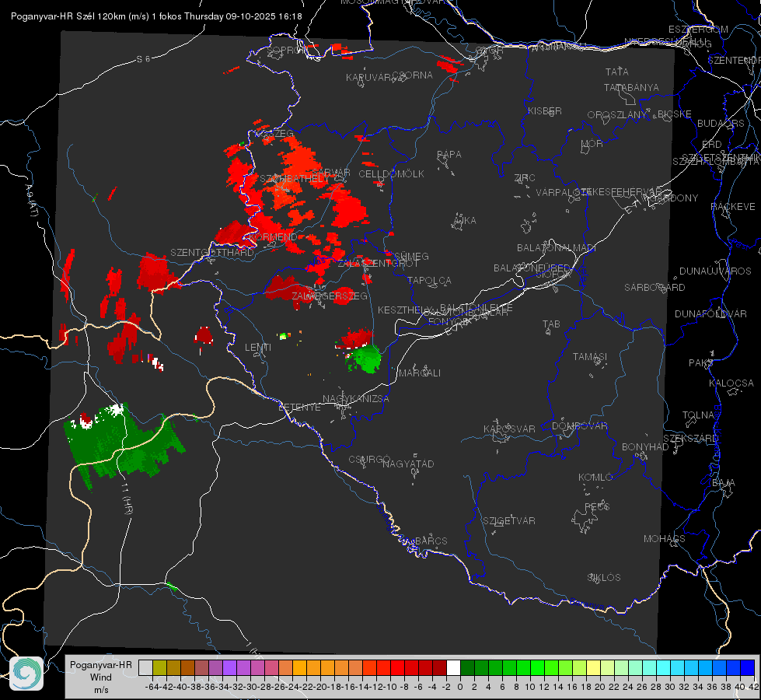The width and height of the screenshot is (761, 700).
Task: Select the PÁPA city label
Action: tap(449, 155)
